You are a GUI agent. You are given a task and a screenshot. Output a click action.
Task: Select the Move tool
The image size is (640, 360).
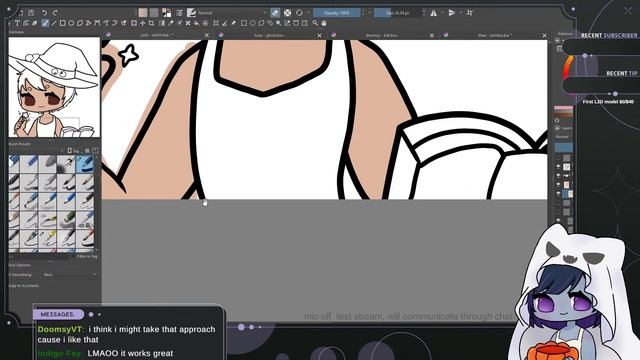tap(142, 23)
